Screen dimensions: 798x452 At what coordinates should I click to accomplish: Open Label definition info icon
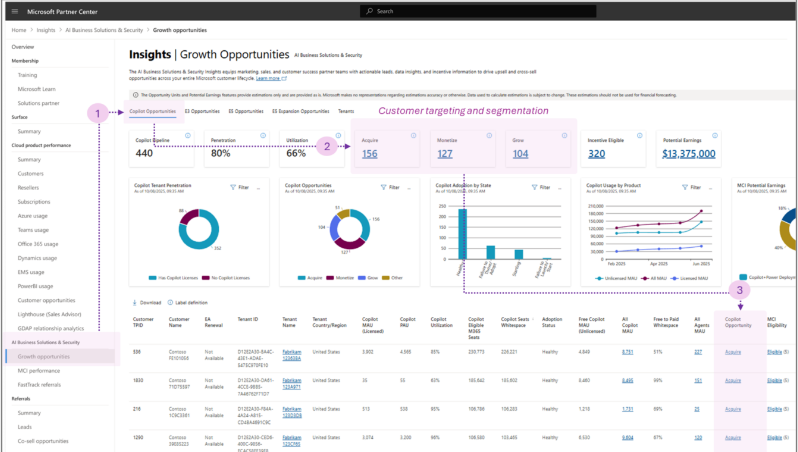click(x=171, y=301)
